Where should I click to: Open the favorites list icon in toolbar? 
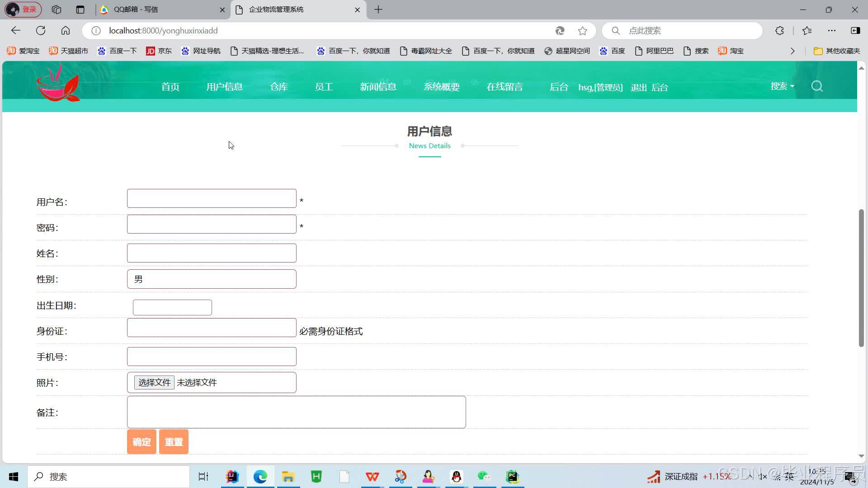click(807, 31)
